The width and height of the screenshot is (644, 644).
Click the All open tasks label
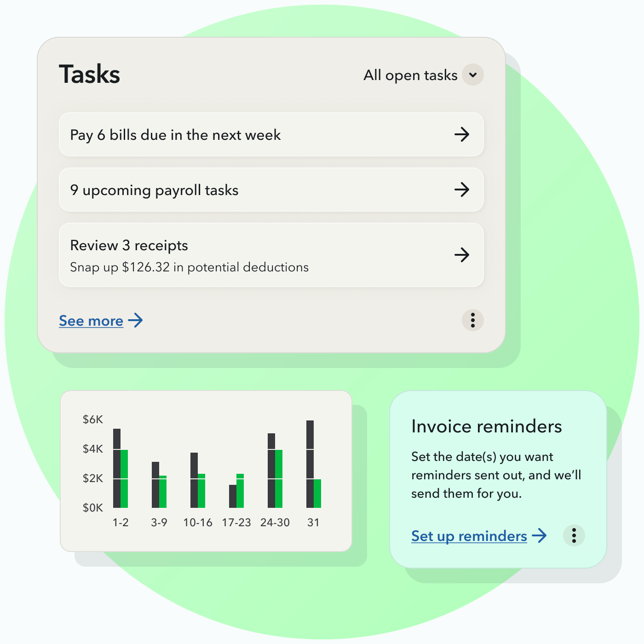(x=410, y=75)
